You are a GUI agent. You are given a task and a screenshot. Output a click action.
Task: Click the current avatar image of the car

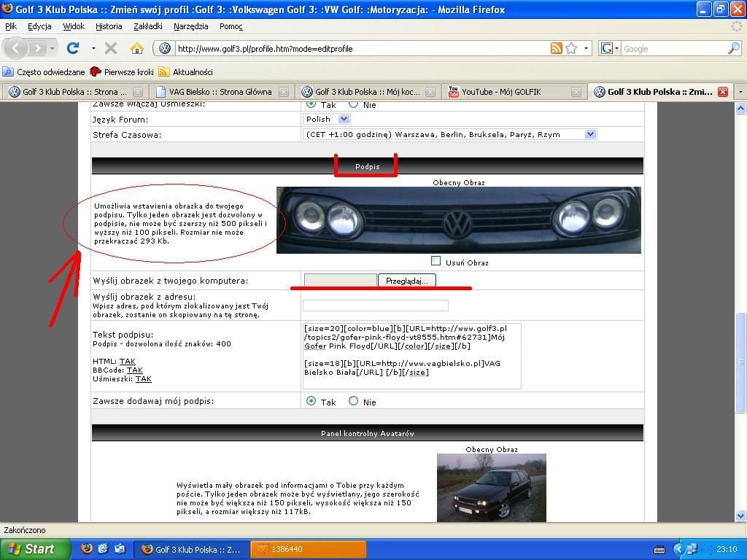pos(492,488)
